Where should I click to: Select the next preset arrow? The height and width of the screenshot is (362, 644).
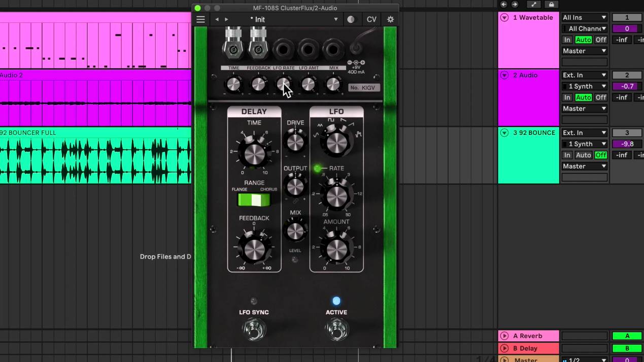pos(226,19)
